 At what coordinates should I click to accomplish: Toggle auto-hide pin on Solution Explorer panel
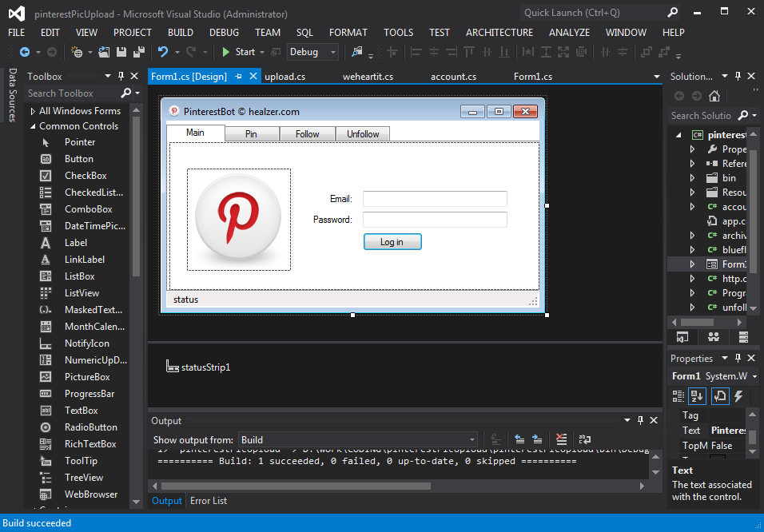point(738,76)
